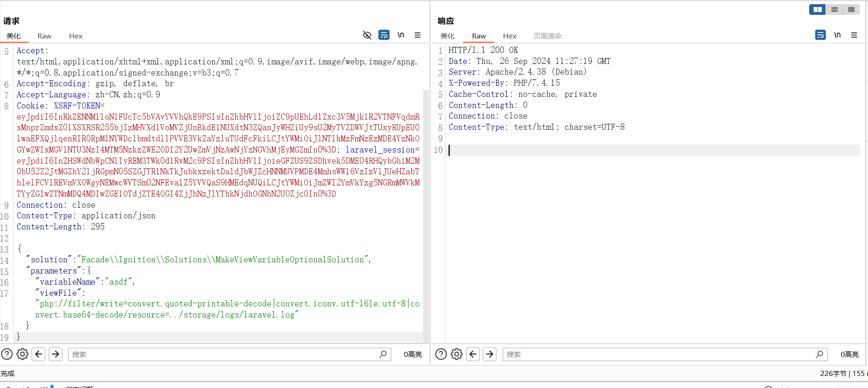
Task: Open the response 页面渲染 tab
Action: [547, 36]
